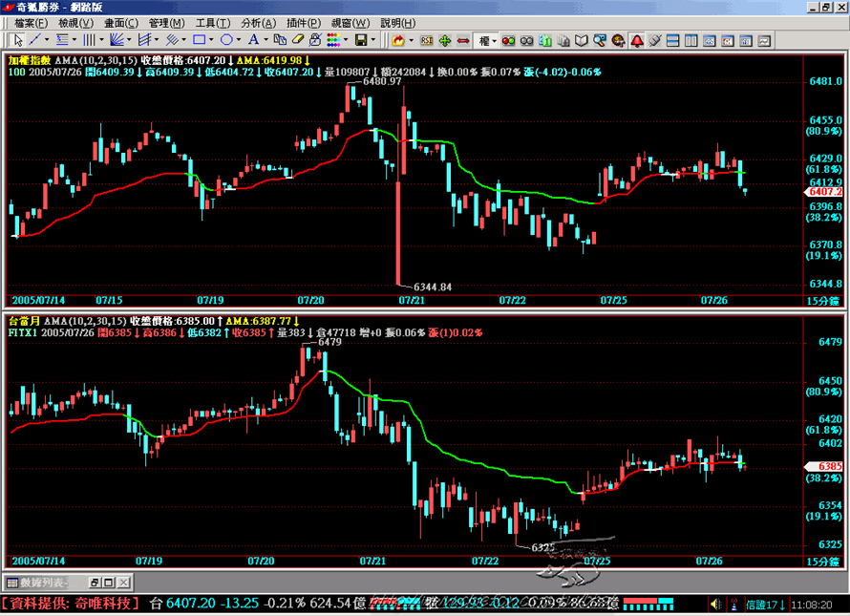Screen dimensions: 850x616
Task: Open the 分析(A) menu
Action: coord(256,22)
